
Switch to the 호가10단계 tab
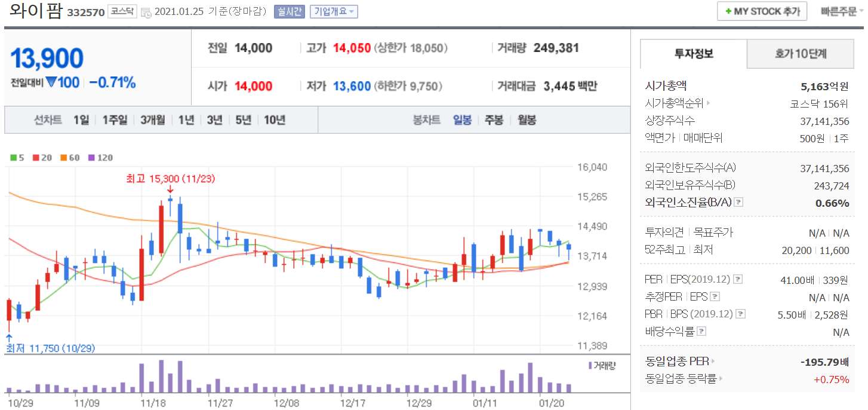[801, 54]
